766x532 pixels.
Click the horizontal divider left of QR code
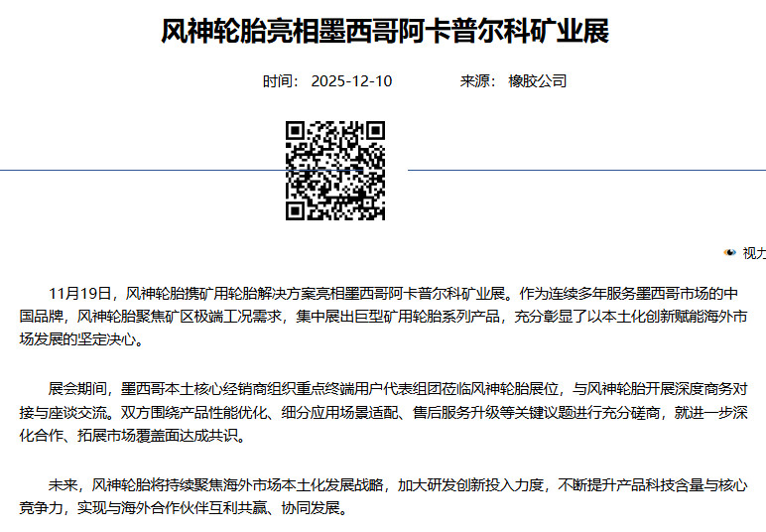tap(139, 170)
